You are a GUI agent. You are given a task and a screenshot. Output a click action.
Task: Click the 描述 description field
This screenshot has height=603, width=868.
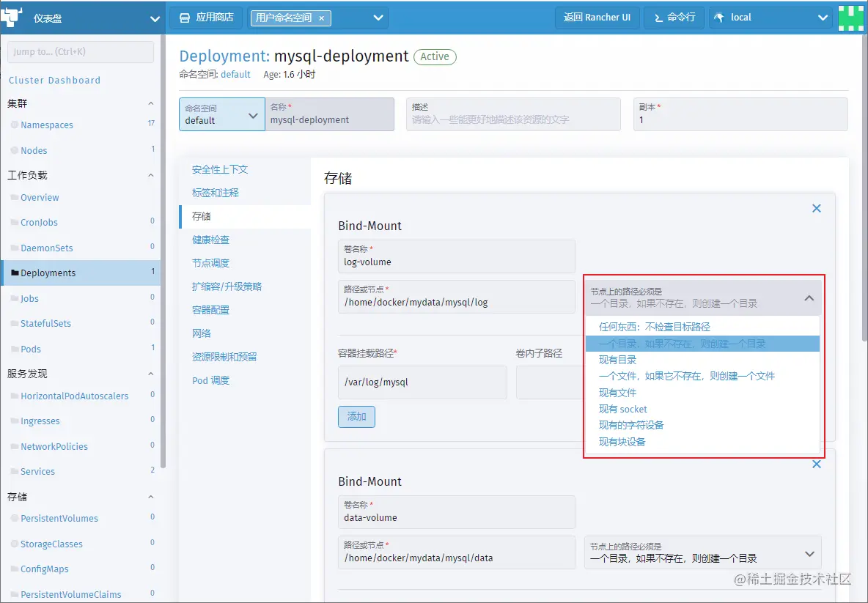tap(513, 114)
